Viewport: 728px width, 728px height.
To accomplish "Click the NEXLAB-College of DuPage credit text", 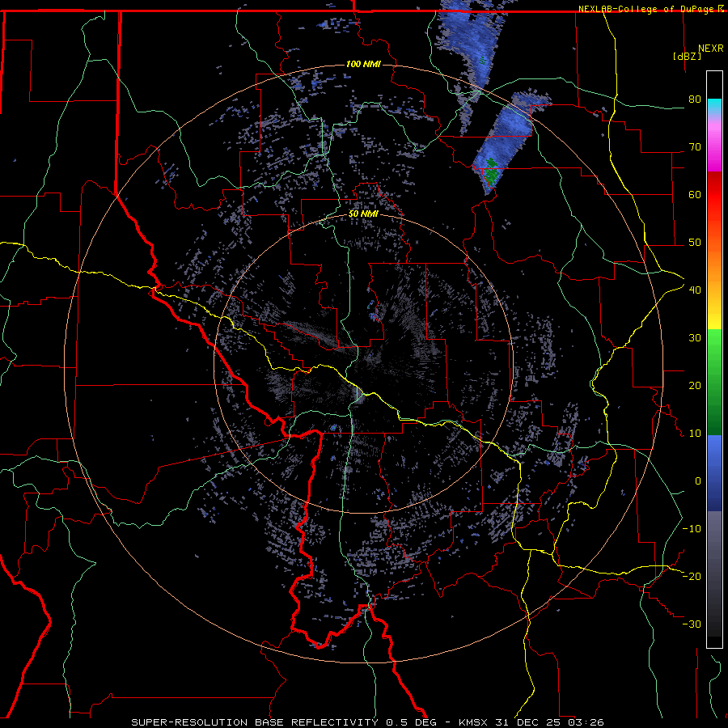I will point(646,9).
